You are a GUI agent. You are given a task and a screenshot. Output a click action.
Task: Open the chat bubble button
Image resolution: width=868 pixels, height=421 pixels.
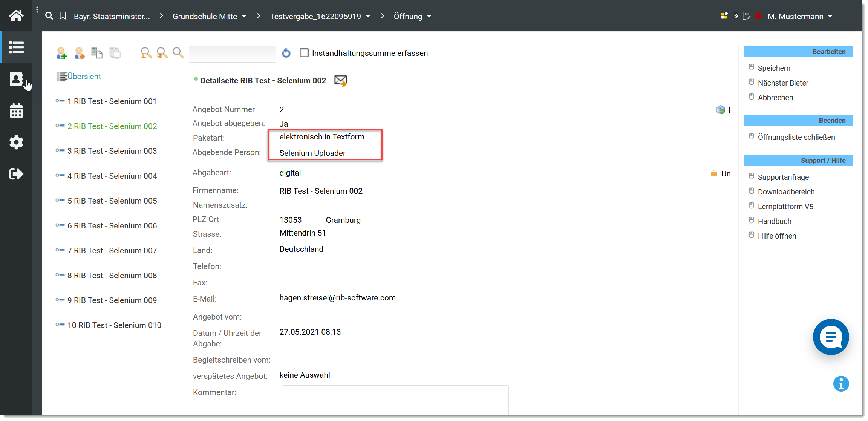click(831, 337)
